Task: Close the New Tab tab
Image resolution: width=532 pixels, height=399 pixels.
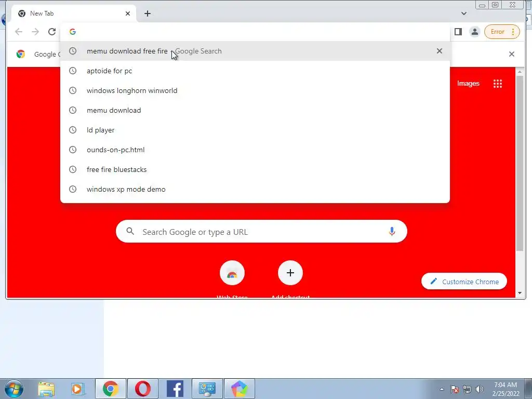Action: pos(128,14)
